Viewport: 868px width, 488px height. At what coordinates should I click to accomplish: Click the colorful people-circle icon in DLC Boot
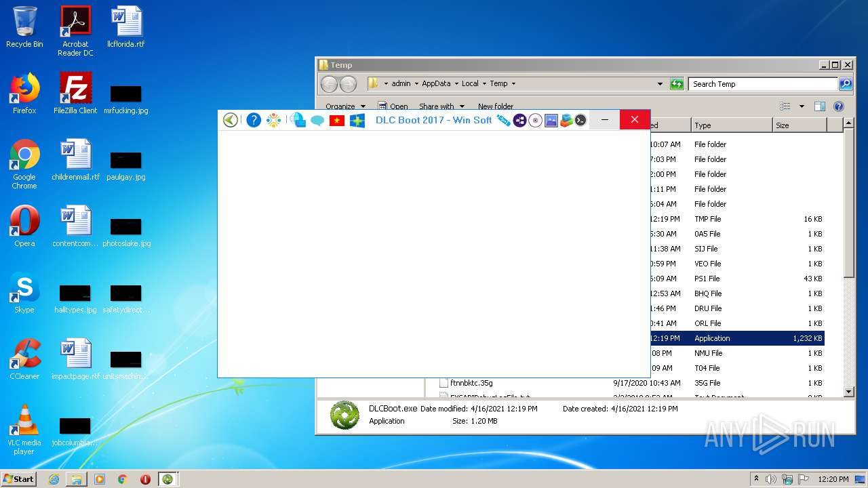click(273, 120)
